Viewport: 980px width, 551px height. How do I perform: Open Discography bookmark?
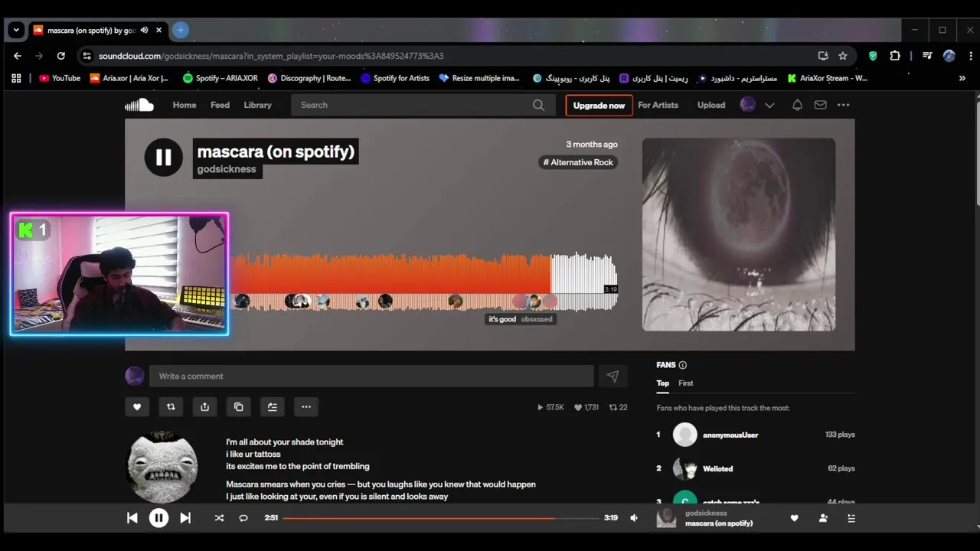point(309,78)
